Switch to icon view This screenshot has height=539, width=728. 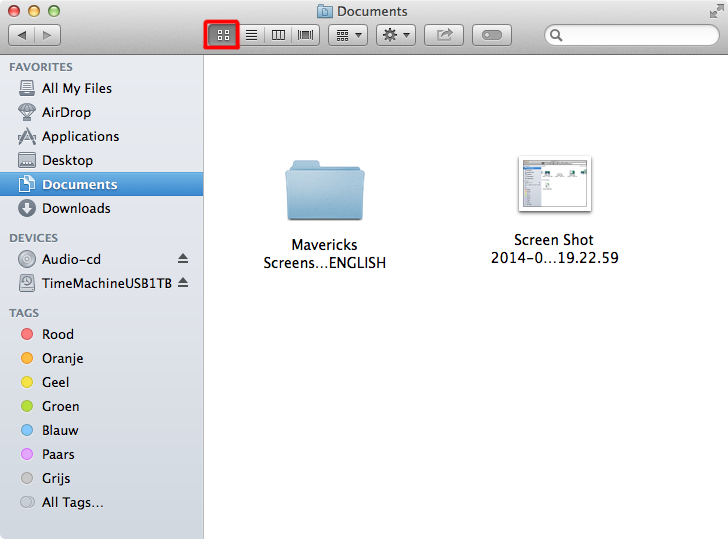[x=223, y=35]
